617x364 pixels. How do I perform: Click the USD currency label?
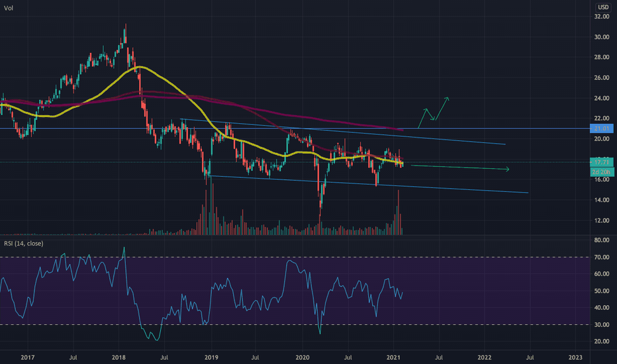603,7
